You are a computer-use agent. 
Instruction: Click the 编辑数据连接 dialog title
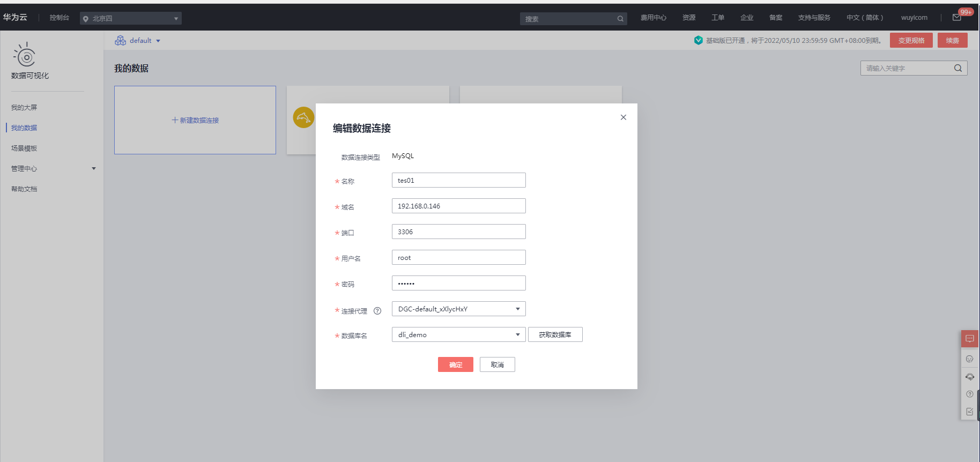click(362, 128)
